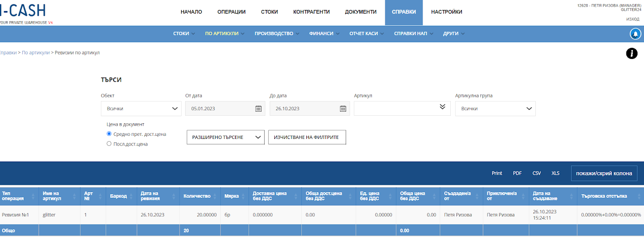The width and height of the screenshot is (644, 238).
Task: Click the ИЗХОД logout link
Action: [633, 19]
